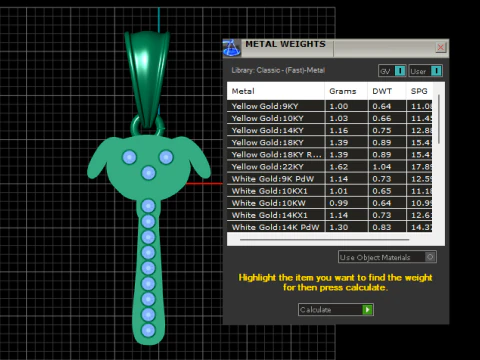This screenshot has width=480, height=360.
Task: Toggle the GV library switch
Action: [392, 71]
